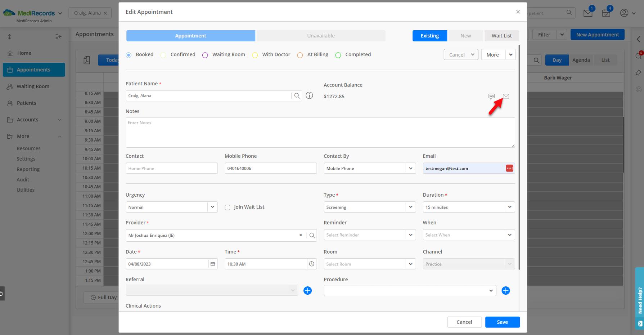Open the Select Reminder dropdown
This screenshot has width=644, height=335.
coord(370,235)
